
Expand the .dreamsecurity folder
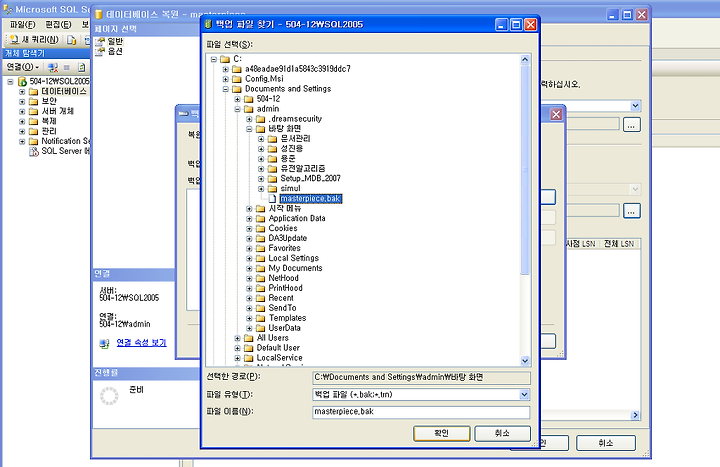tap(249, 119)
